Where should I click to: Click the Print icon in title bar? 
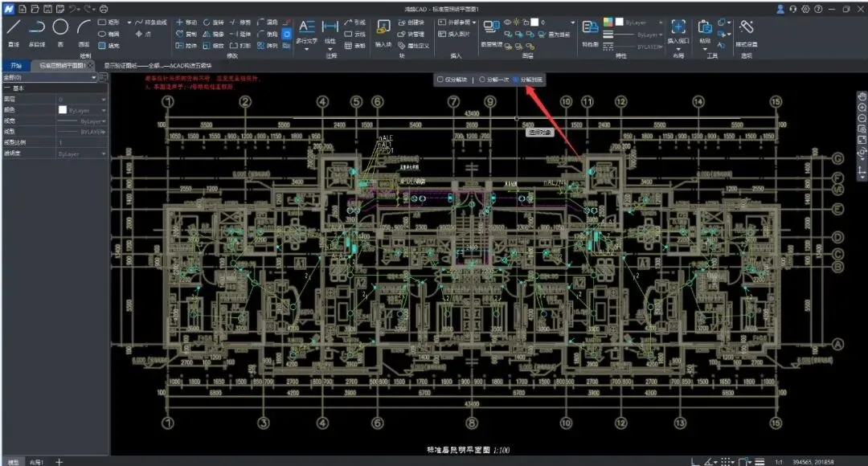pyautogui.click(x=104, y=9)
